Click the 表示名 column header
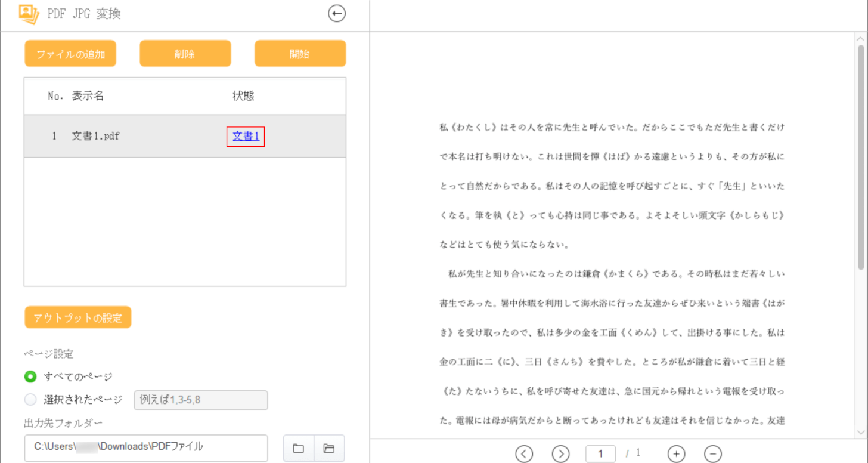The height and width of the screenshot is (463, 868). [88, 96]
